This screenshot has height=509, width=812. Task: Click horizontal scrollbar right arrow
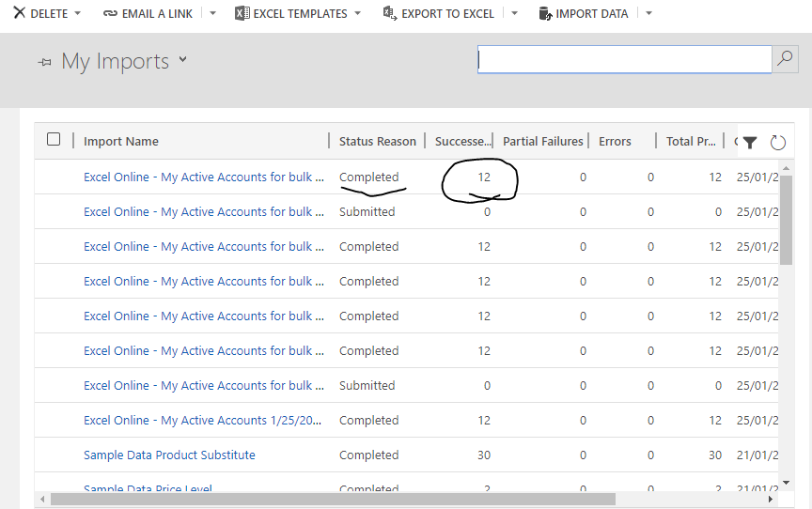pyautogui.click(x=771, y=500)
